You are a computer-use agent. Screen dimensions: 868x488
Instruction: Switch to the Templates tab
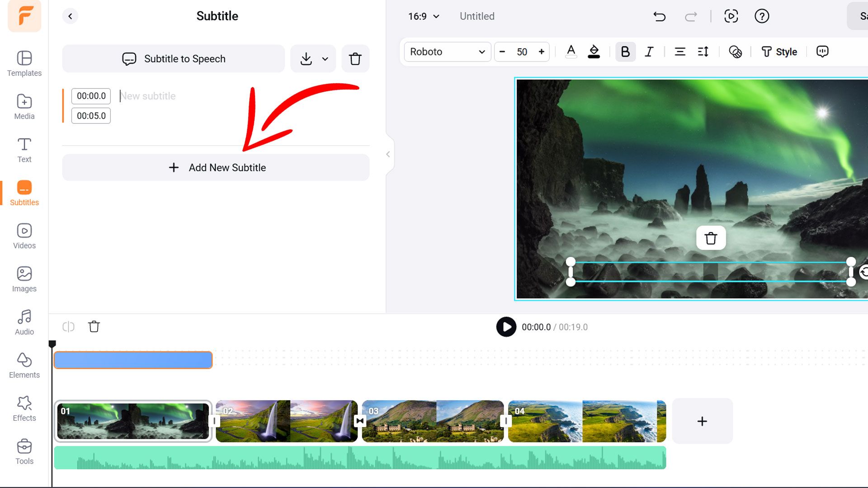(24, 64)
